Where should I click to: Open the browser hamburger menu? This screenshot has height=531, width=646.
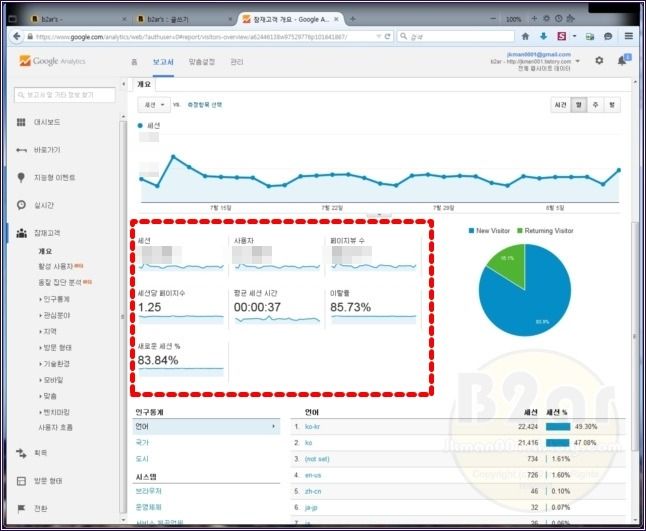[x=629, y=36]
